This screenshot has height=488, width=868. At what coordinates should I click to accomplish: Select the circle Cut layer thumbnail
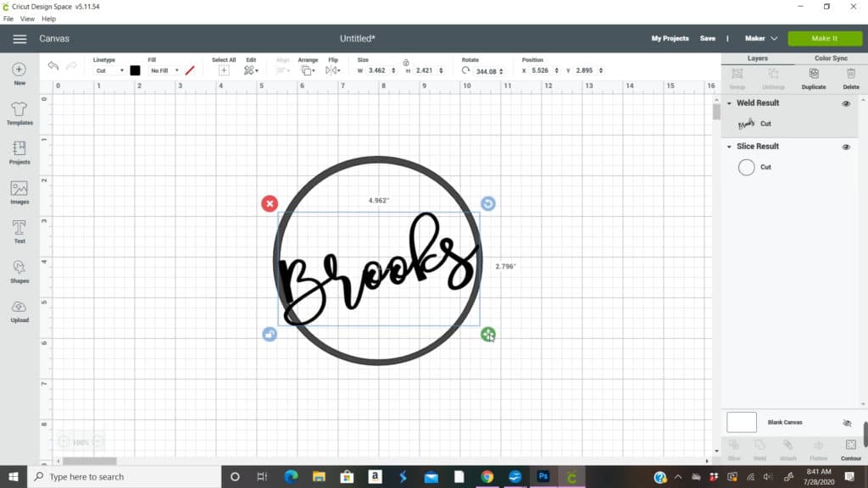(x=746, y=167)
